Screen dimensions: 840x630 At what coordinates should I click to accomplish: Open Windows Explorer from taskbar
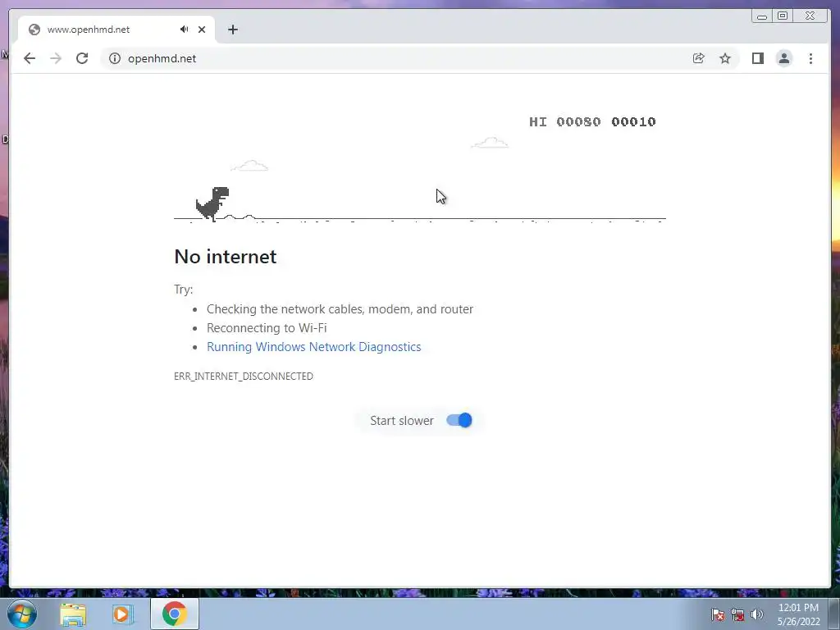pos(73,614)
